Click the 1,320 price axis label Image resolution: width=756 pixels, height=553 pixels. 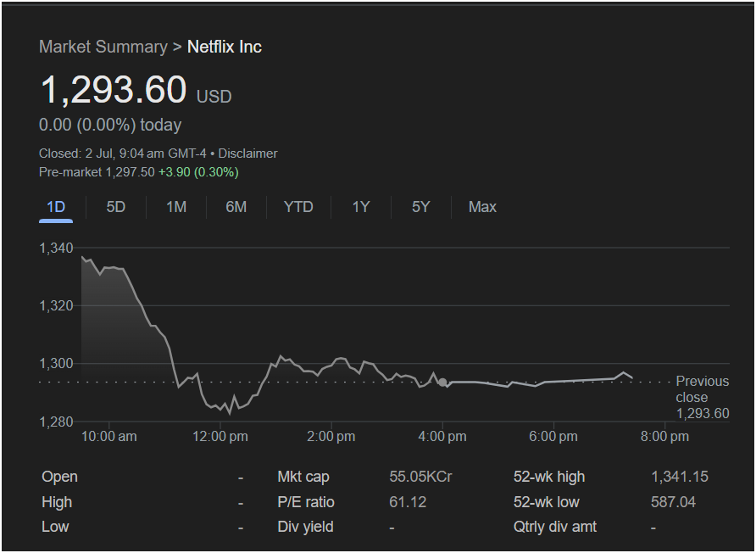click(57, 306)
